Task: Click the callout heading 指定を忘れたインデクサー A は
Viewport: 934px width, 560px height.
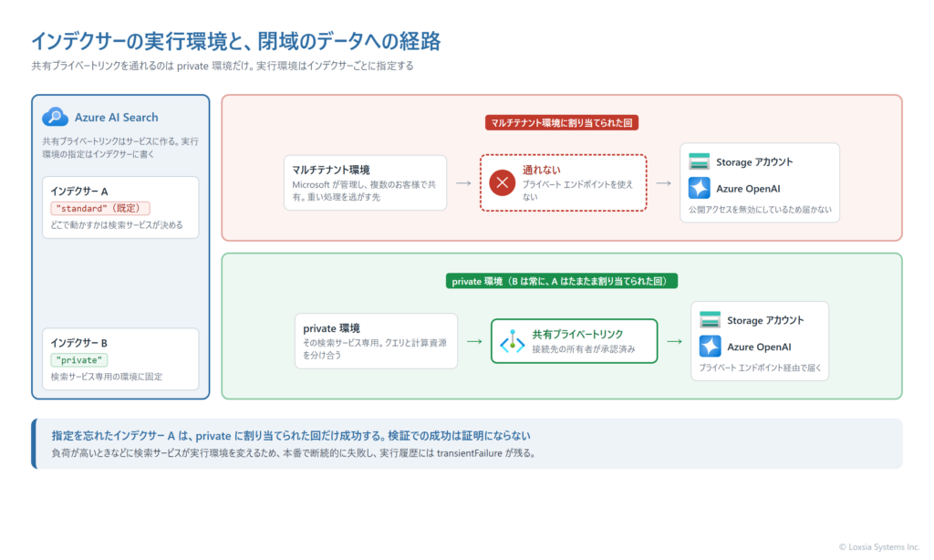Action: [x=291, y=435]
